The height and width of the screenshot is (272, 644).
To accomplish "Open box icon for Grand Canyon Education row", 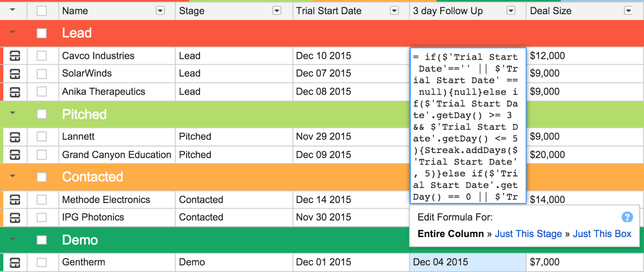I will pyautogui.click(x=15, y=155).
